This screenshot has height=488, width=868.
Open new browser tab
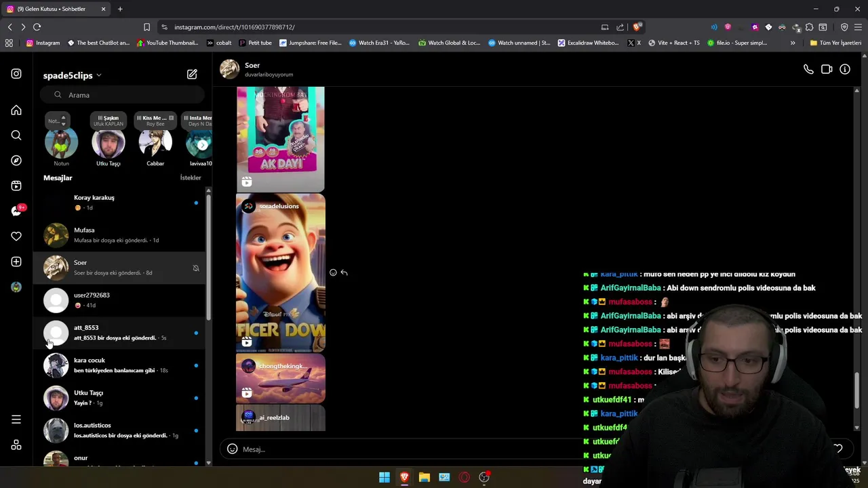pyautogui.click(x=120, y=9)
